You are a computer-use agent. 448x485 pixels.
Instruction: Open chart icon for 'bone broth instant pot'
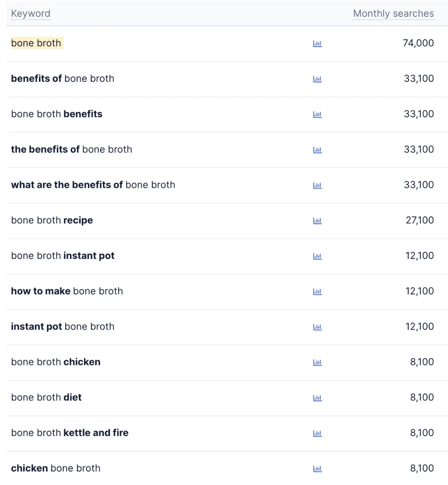pyautogui.click(x=317, y=256)
